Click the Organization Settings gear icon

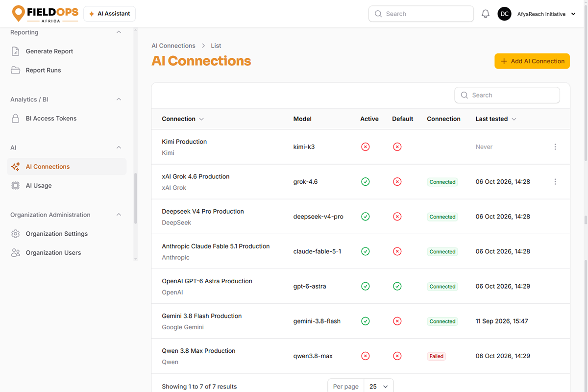pyautogui.click(x=16, y=234)
